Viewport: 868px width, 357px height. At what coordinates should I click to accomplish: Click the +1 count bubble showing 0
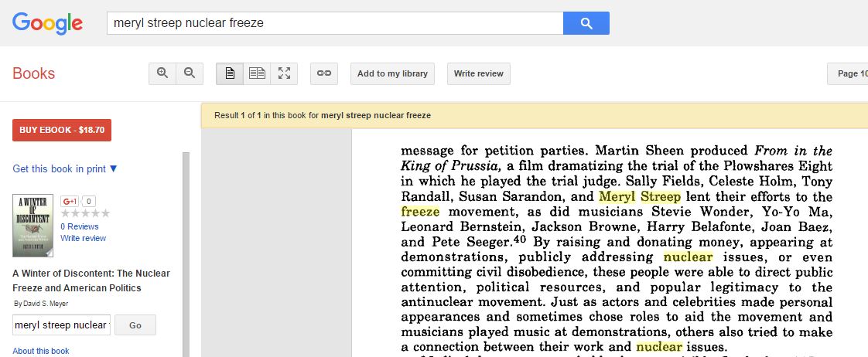pos(88,201)
